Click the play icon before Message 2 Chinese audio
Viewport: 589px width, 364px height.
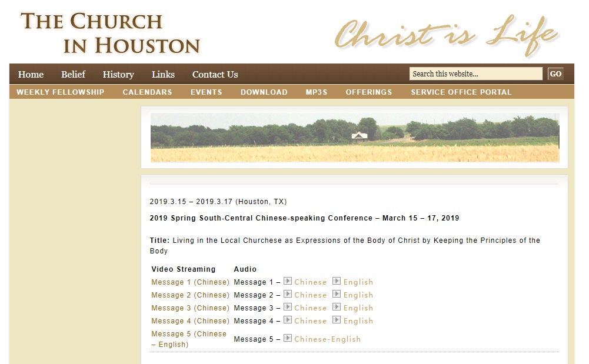[x=288, y=294]
